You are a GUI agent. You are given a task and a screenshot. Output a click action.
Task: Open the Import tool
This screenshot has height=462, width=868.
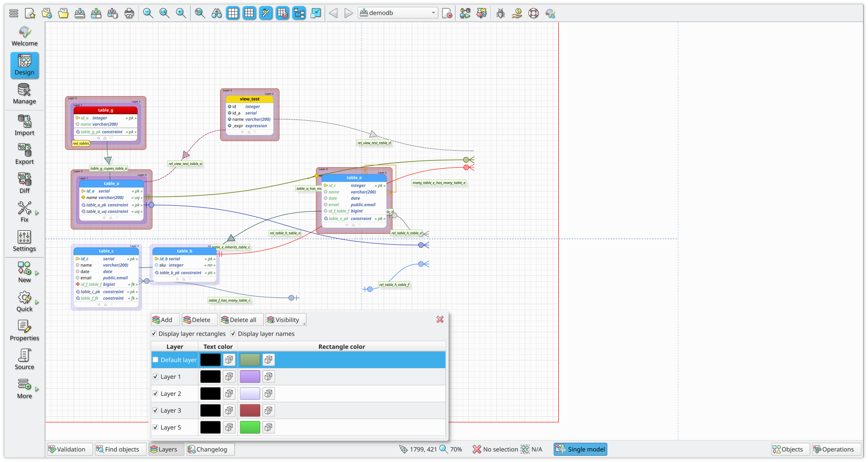coord(25,125)
